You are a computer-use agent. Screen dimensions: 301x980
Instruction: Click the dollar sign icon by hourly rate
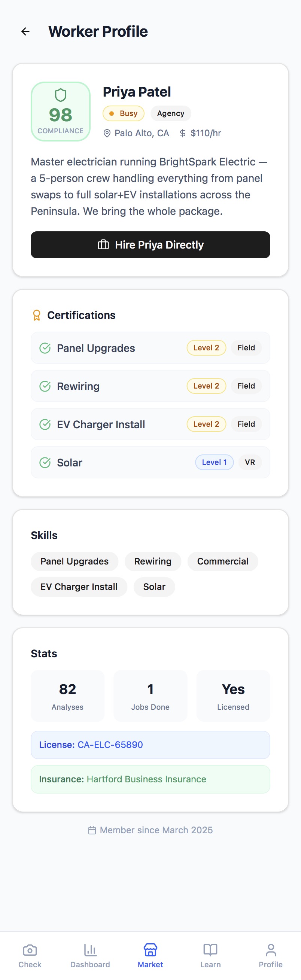coord(183,133)
